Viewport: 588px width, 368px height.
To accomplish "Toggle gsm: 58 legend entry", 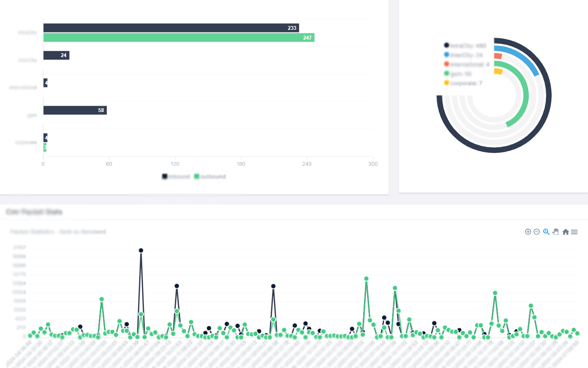I will point(458,74).
